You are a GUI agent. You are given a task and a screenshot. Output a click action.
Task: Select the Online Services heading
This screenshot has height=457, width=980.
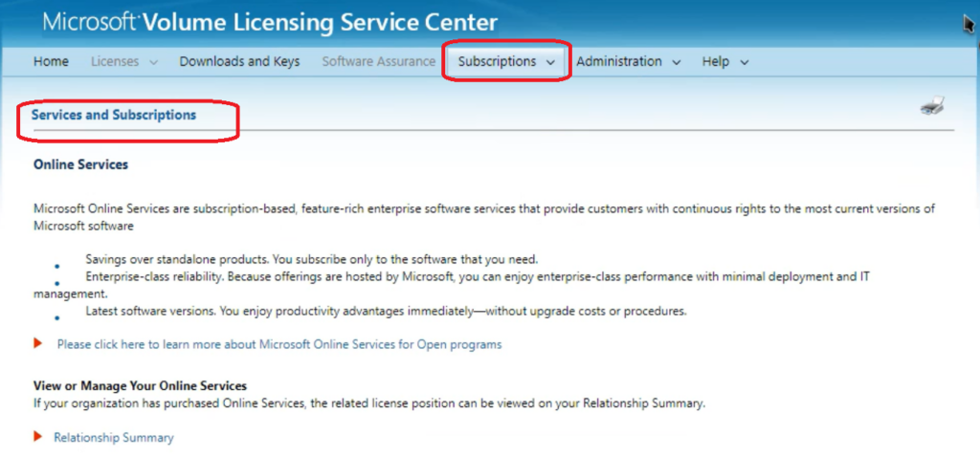80,164
